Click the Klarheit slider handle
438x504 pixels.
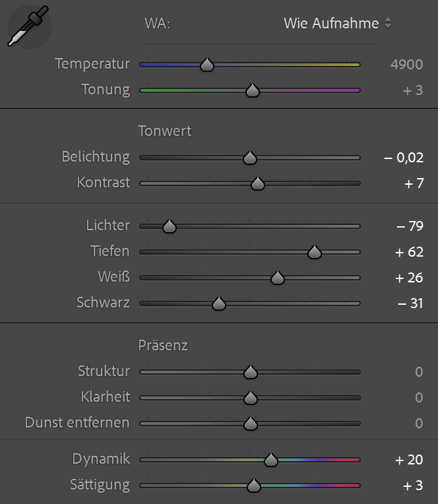pos(250,398)
